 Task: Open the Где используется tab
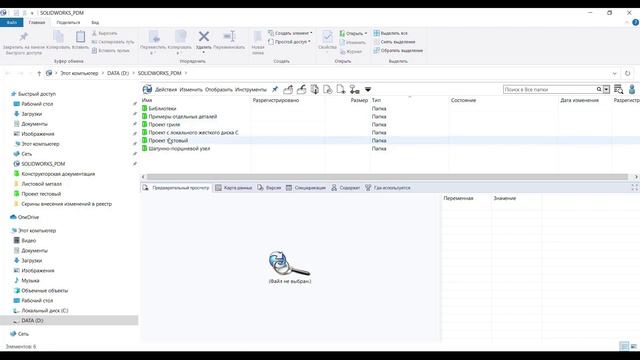387,188
